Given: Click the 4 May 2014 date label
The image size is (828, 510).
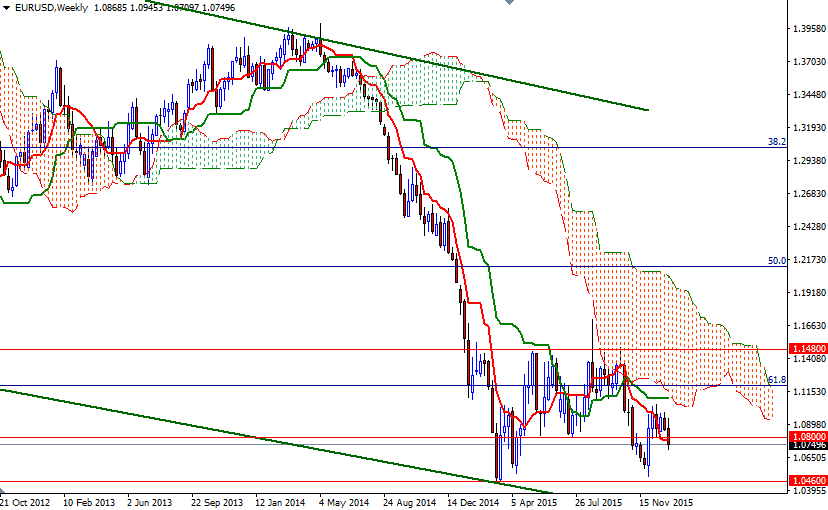Looking at the screenshot, I should [343, 503].
